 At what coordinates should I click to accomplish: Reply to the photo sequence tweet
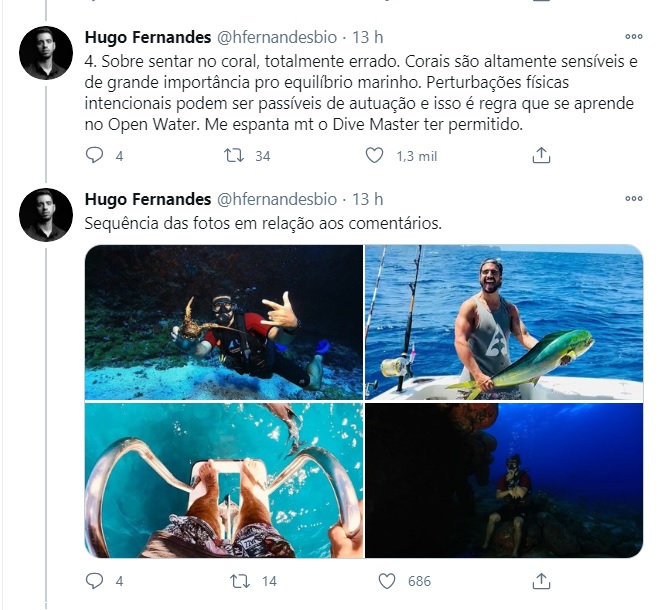pos(95,580)
